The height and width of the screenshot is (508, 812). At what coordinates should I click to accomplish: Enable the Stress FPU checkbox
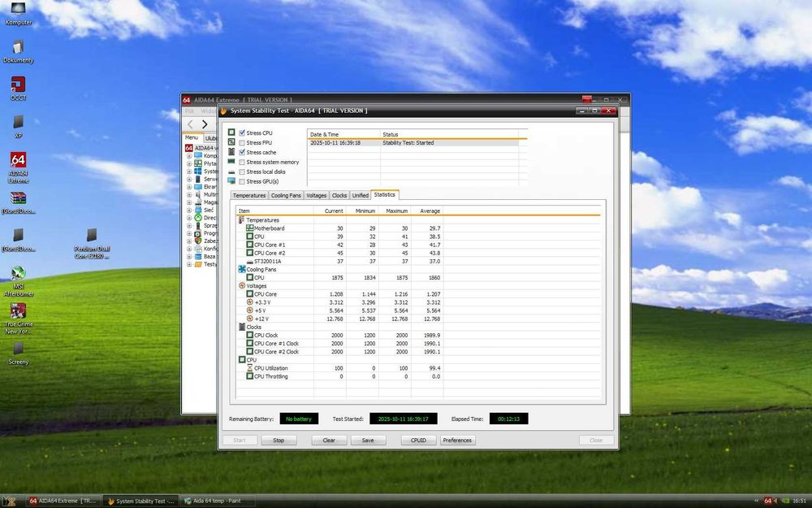click(x=242, y=142)
